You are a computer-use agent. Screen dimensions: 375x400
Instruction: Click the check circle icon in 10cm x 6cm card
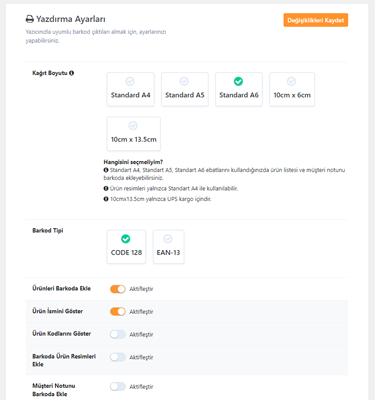(x=291, y=81)
